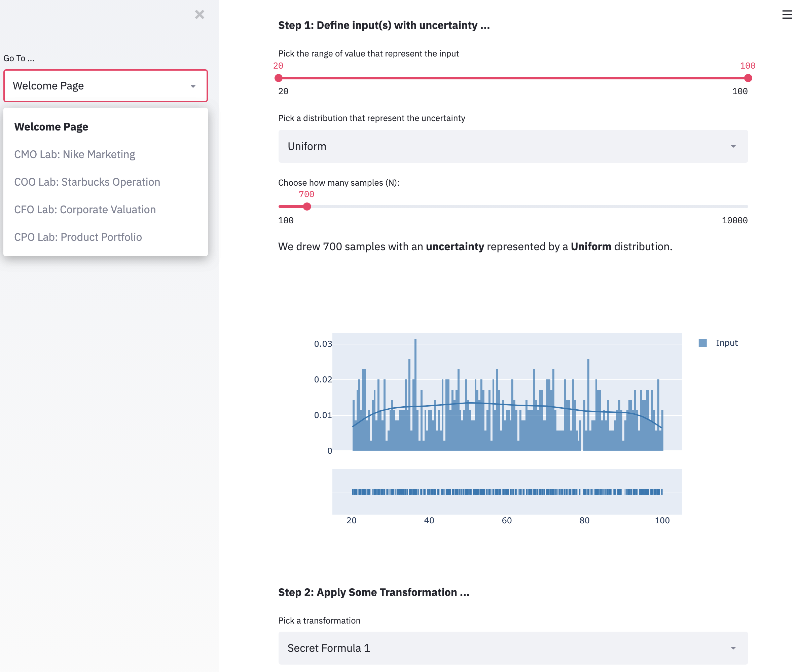This screenshot has width=800, height=672.
Task: Click the Go To dropdown arrow
Action: (193, 86)
